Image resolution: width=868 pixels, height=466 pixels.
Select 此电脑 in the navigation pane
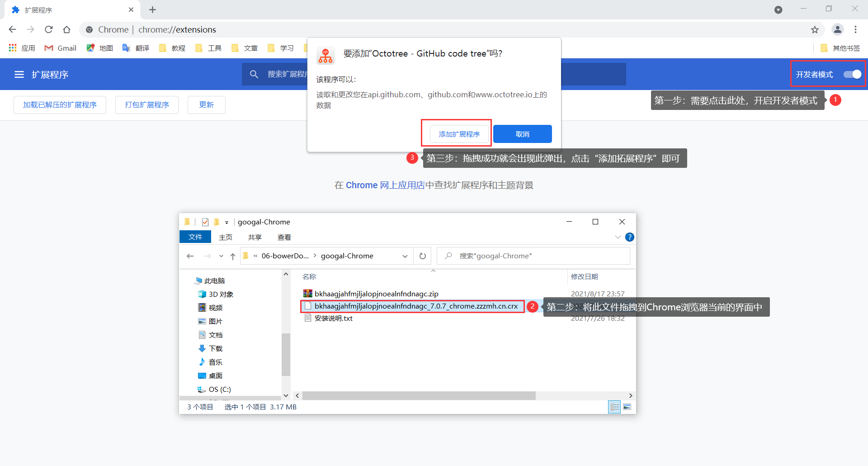click(210, 281)
